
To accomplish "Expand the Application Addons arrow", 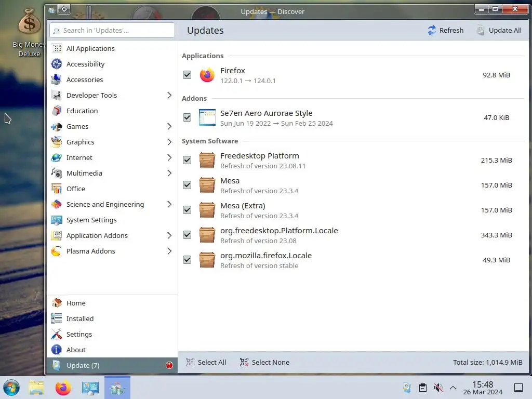I will [169, 235].
